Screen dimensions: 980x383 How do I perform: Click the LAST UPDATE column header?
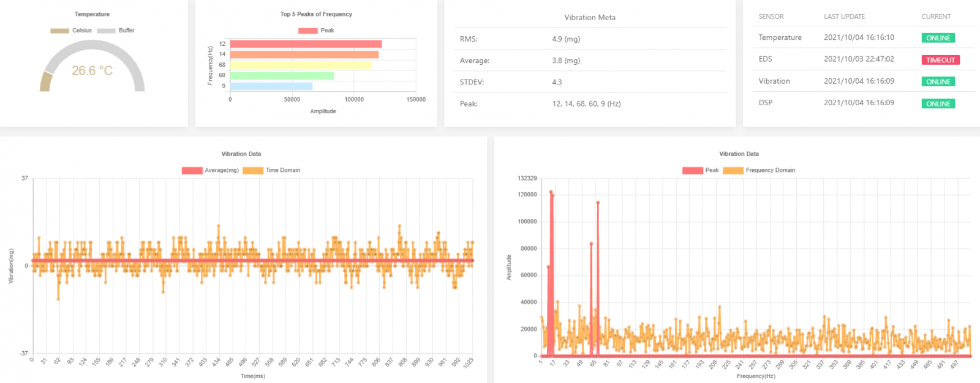pyautogui.click(x=844, y=17)
